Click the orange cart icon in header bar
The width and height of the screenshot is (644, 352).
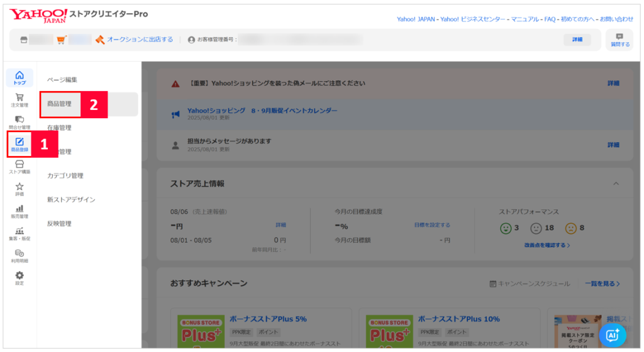coord(61,40)
